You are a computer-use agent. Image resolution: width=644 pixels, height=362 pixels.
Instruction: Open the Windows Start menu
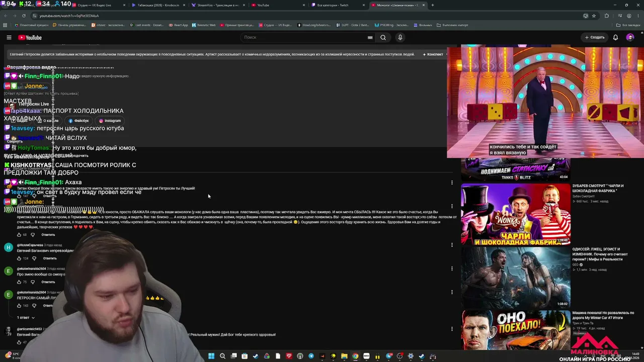211,356
